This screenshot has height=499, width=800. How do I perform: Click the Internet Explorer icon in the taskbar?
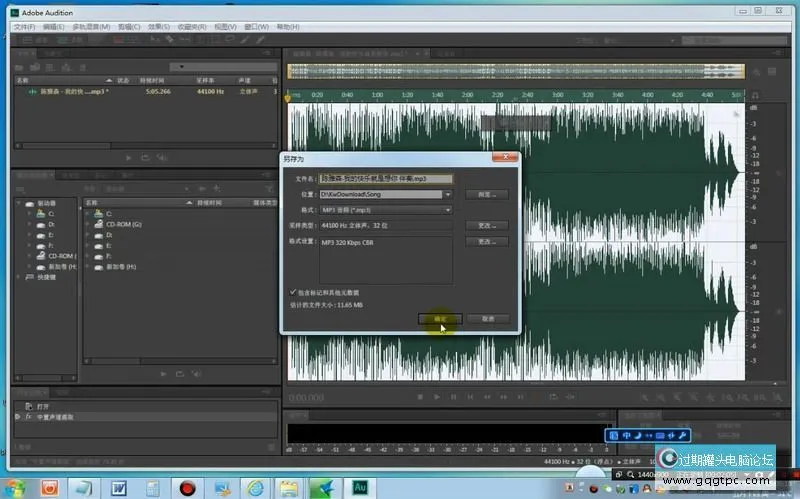click(254, 487)
